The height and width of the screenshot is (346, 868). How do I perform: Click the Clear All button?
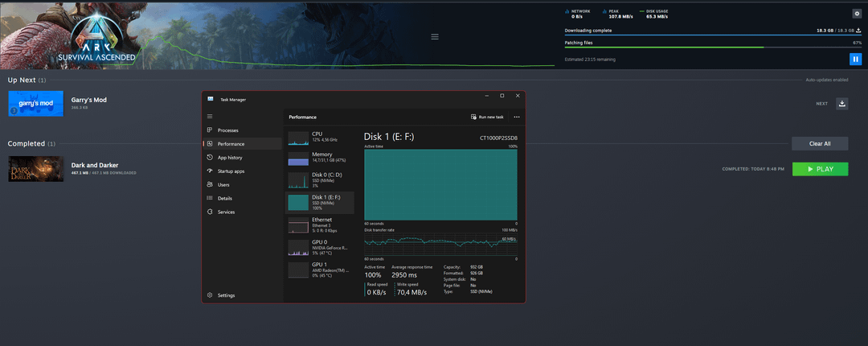819,143
